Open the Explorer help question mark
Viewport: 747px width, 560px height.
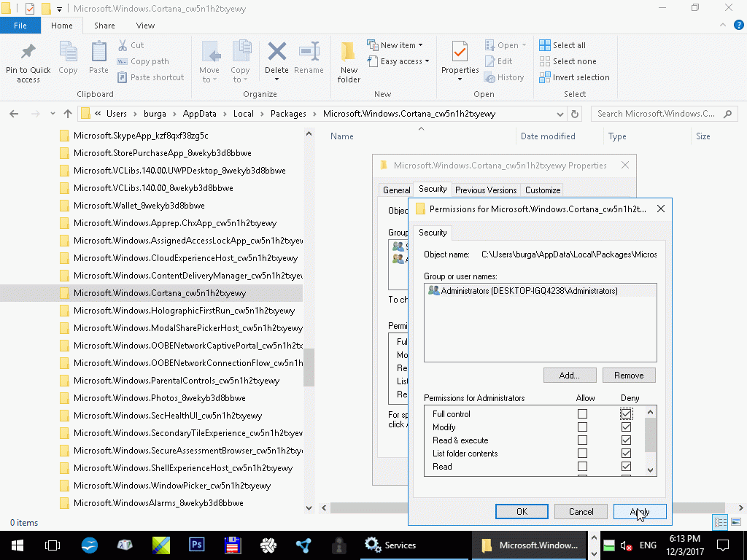click(738, 26)
